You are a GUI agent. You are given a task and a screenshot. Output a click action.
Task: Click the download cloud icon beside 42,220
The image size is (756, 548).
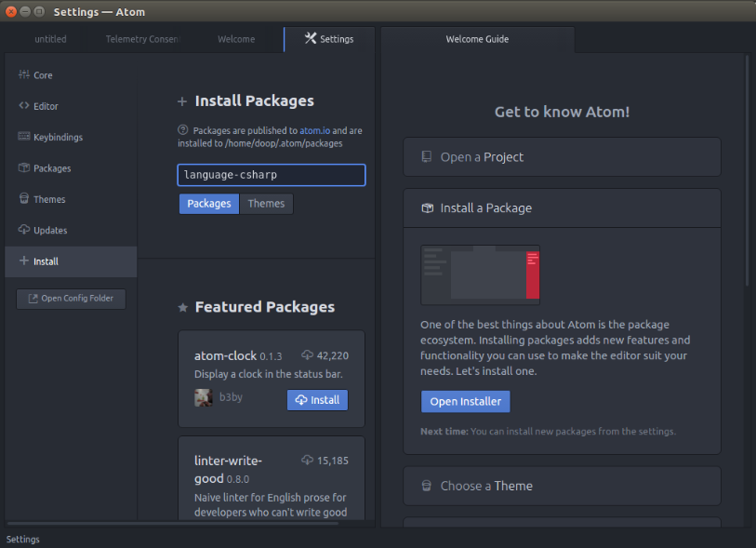tap(307, 355)
